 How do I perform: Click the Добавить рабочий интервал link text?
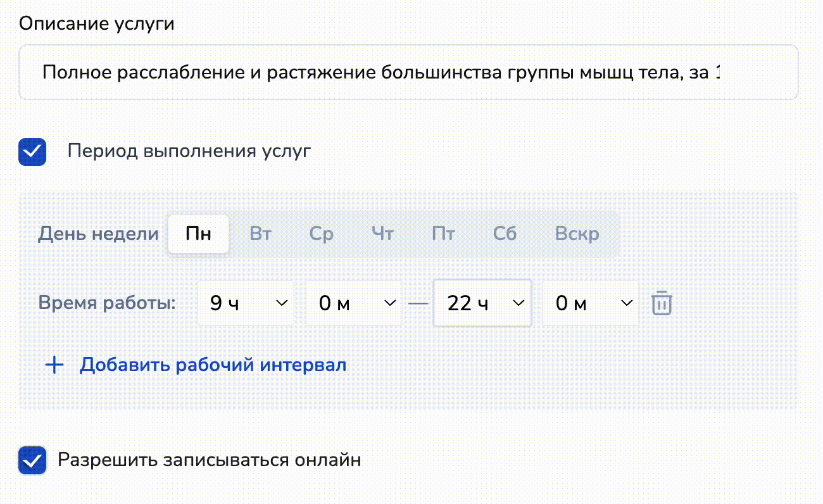pyautogui.click(x=213, y=365)
